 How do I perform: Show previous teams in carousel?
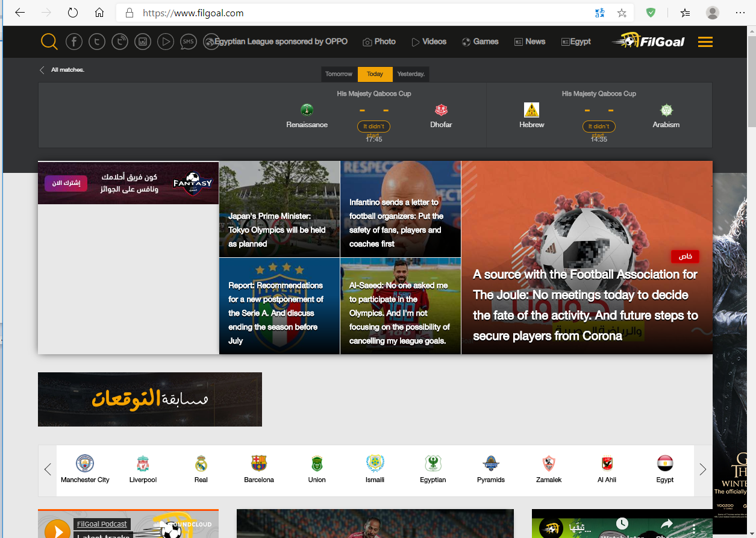(x=48, y=470)
